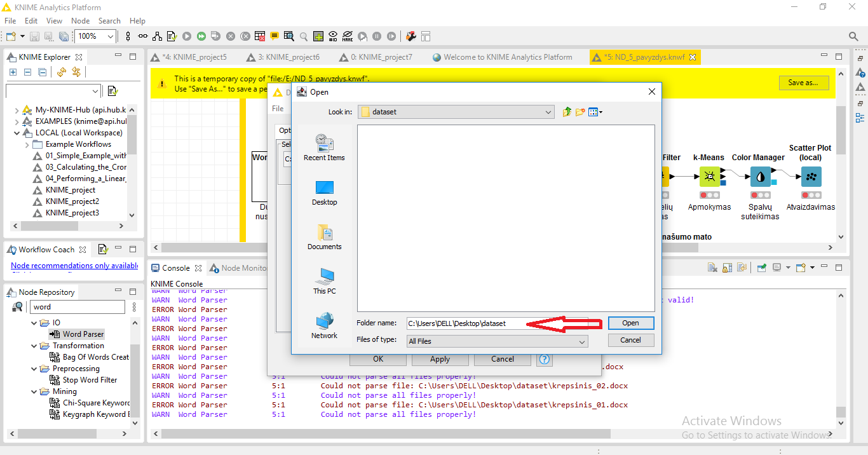This screenshot has height=455, width=868.
Task: Click the Node Repository search field
Action: 78,307
